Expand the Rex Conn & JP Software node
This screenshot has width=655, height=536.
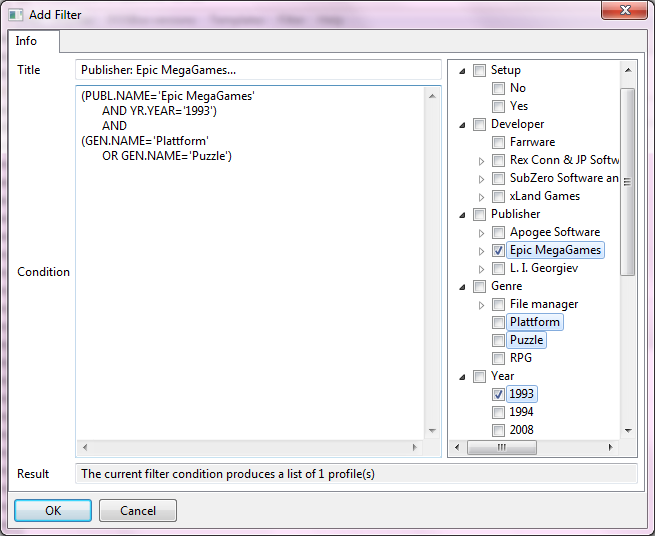[x=481, y=161]
